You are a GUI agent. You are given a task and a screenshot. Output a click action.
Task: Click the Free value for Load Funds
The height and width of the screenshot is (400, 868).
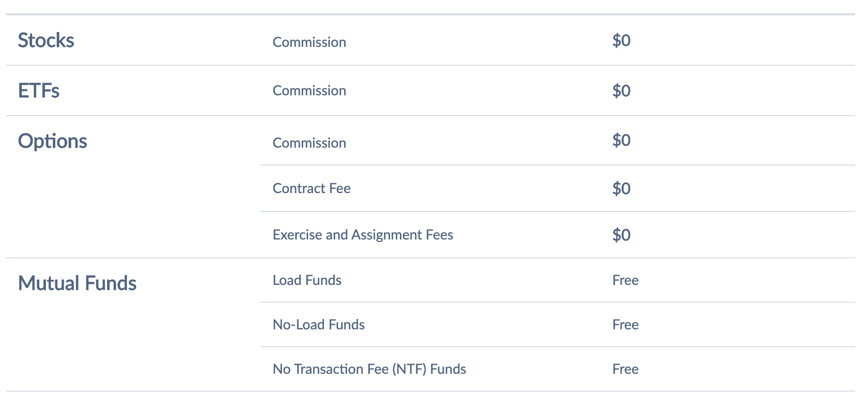click(625, 280)
